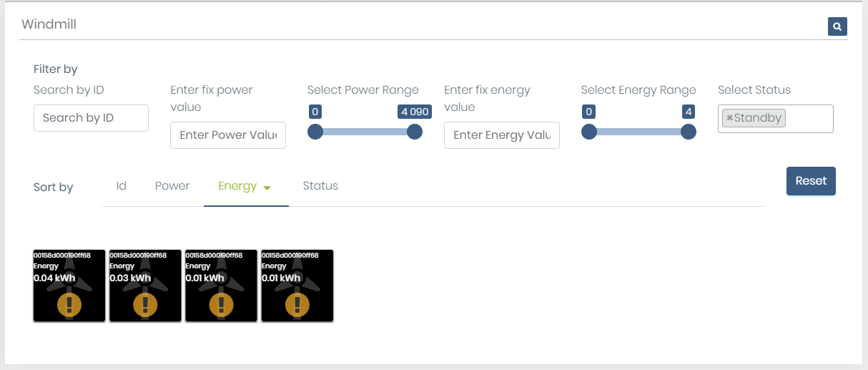This screenshot has width=868, height=370.
Task: Click the Power Range maximum handle
Action: click(415, 132)
